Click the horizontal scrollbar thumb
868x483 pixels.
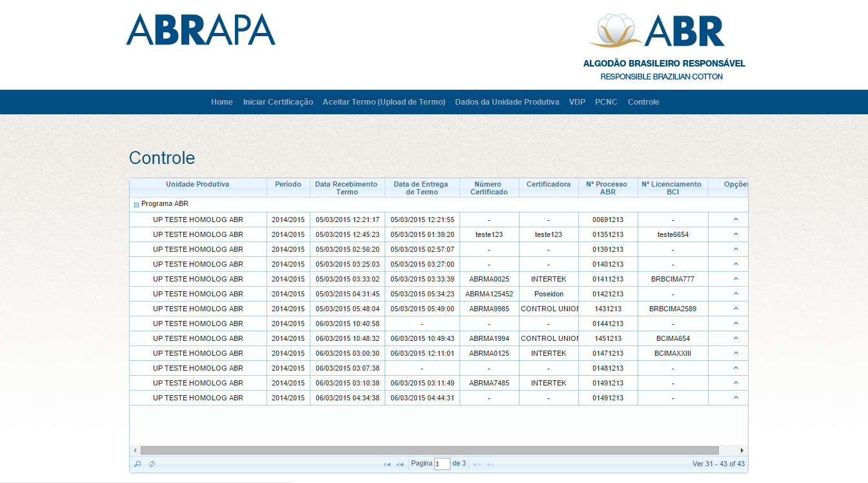(x=429, y=450)
